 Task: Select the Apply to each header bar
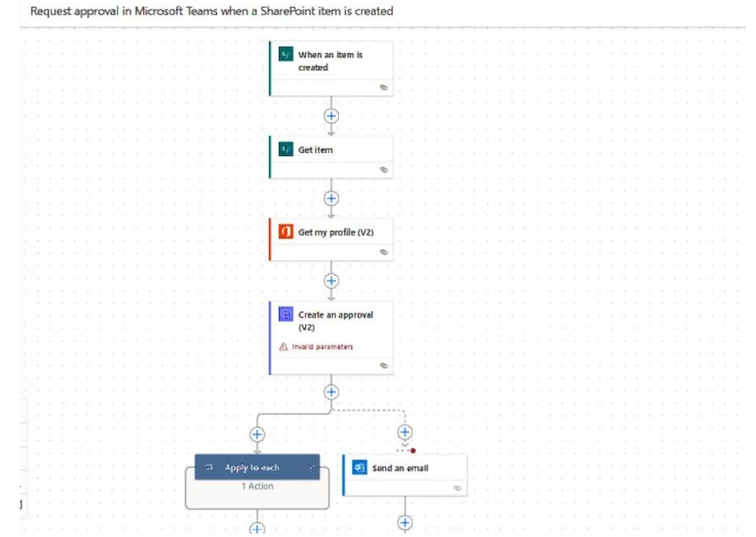pyautogui.click(x=257, y=467)
